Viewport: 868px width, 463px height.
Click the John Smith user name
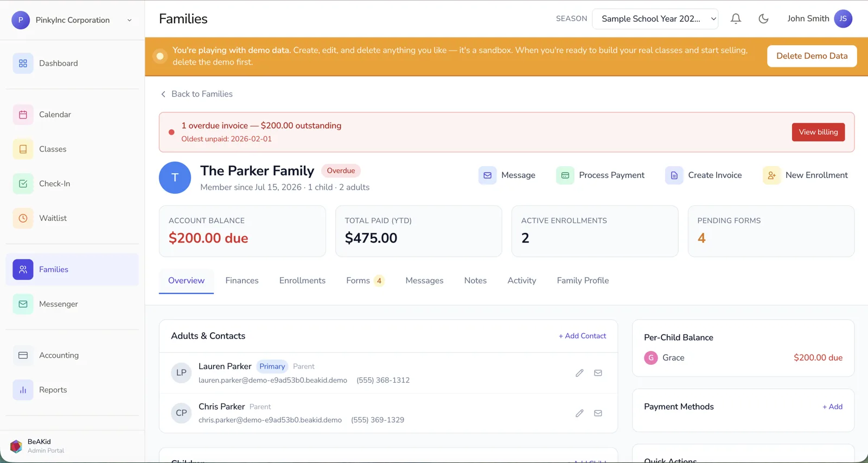tap(808, 18)
